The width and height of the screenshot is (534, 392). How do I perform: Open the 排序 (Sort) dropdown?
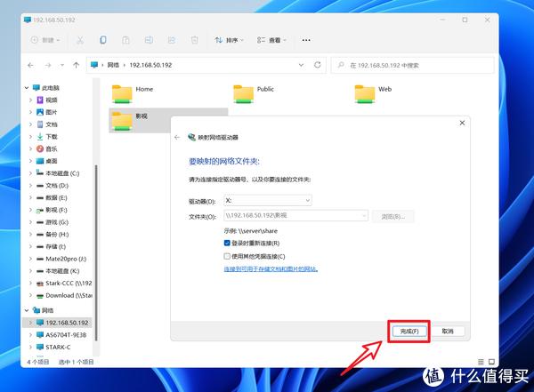[x=230, y=40]
